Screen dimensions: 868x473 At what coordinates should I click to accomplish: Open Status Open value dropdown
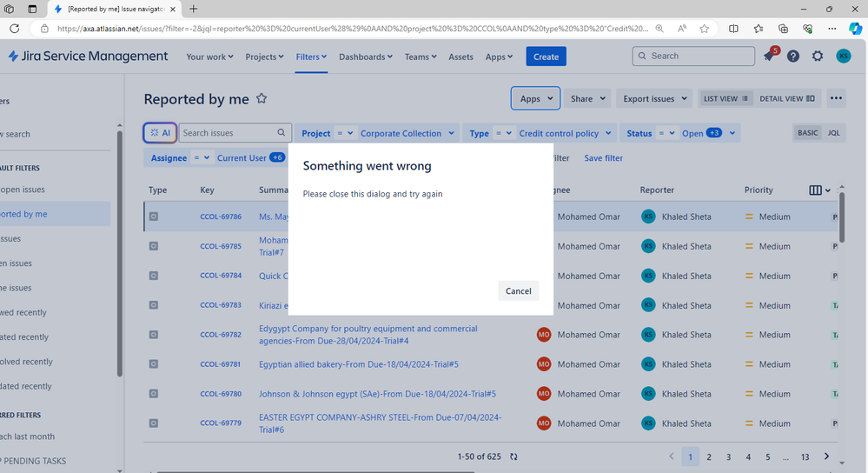(709, 134)
